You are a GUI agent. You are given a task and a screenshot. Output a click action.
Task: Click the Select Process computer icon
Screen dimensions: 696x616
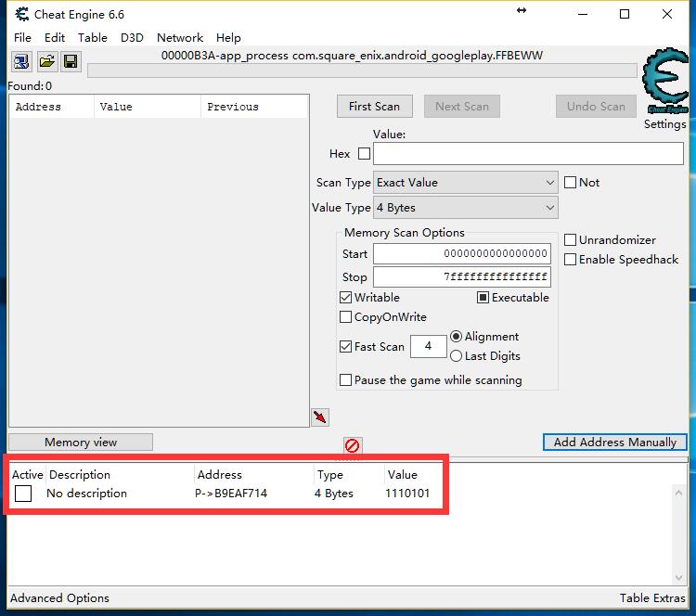[x=20, y=62]
